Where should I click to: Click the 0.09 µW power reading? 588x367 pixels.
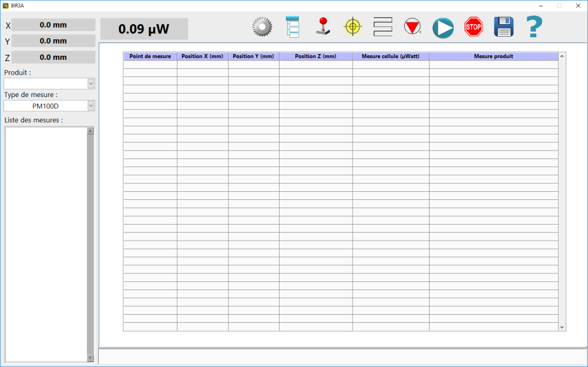pos(144,29)
